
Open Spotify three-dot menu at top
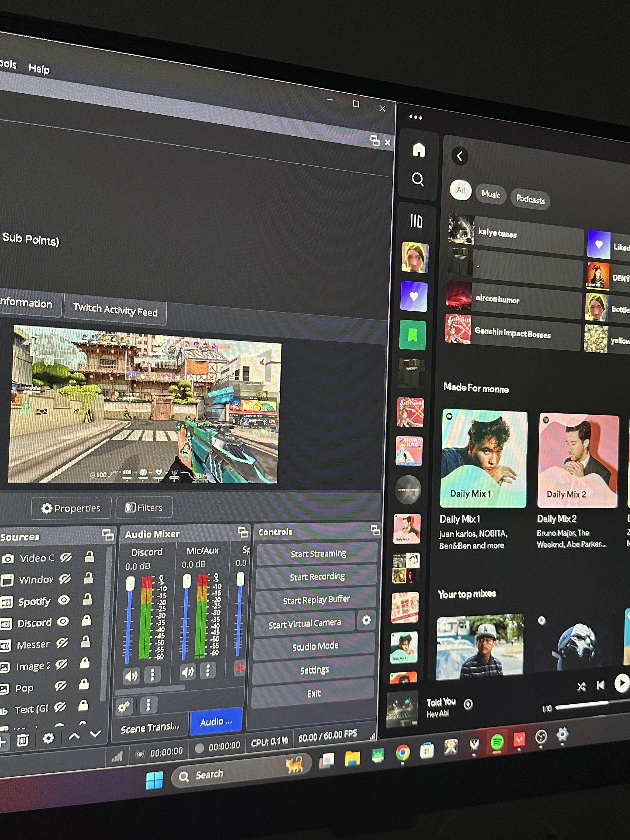tap(415, 117)
